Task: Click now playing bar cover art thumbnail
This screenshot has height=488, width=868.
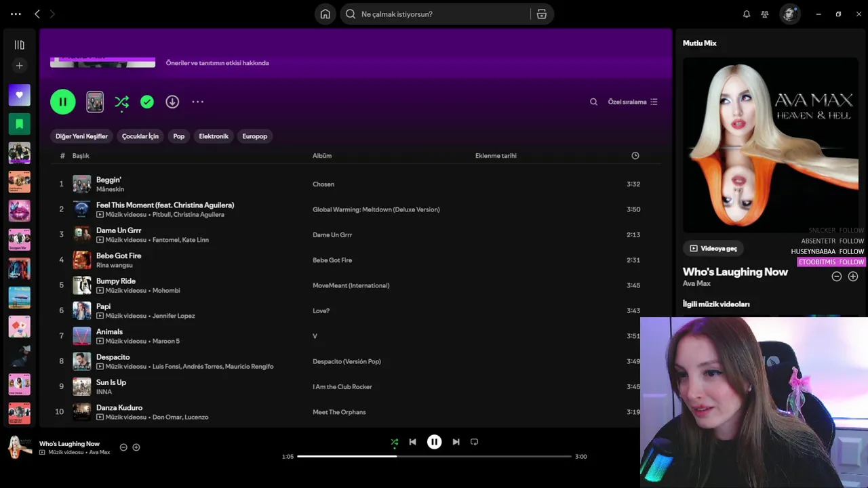Action: coord(20,447)
